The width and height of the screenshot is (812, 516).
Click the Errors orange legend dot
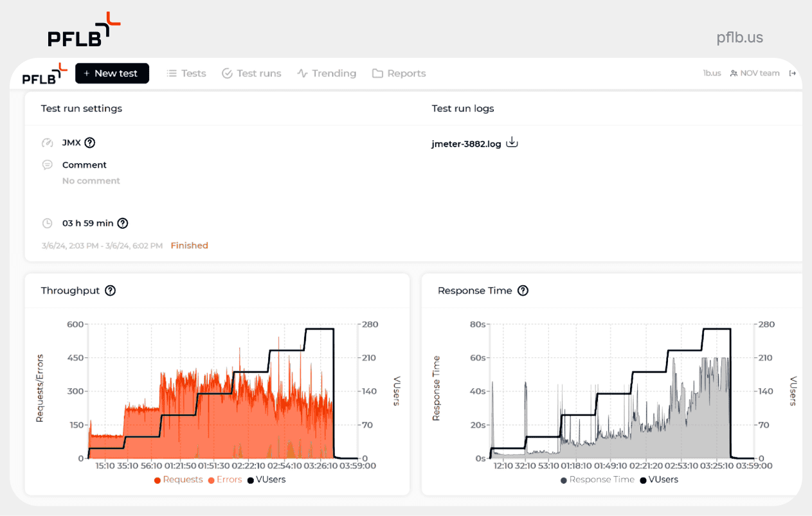212,480
